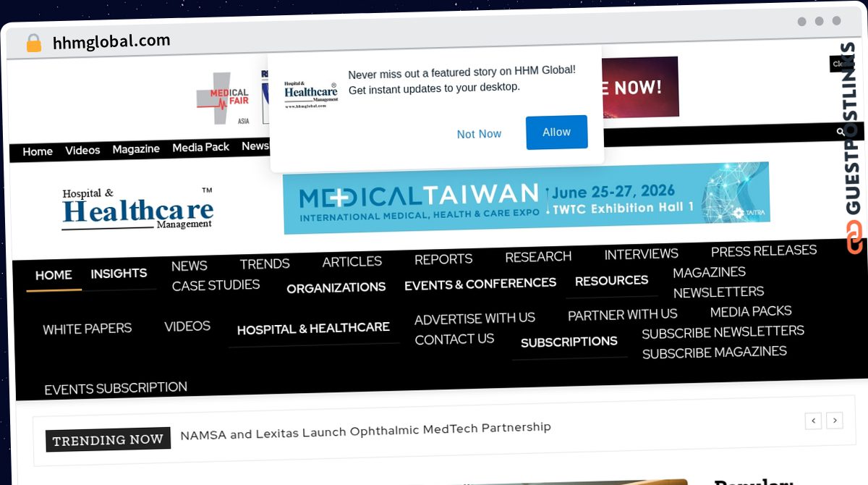Open the Medical Fair Asia banner
The image size is (868, 485).
(x=224, y=98)
